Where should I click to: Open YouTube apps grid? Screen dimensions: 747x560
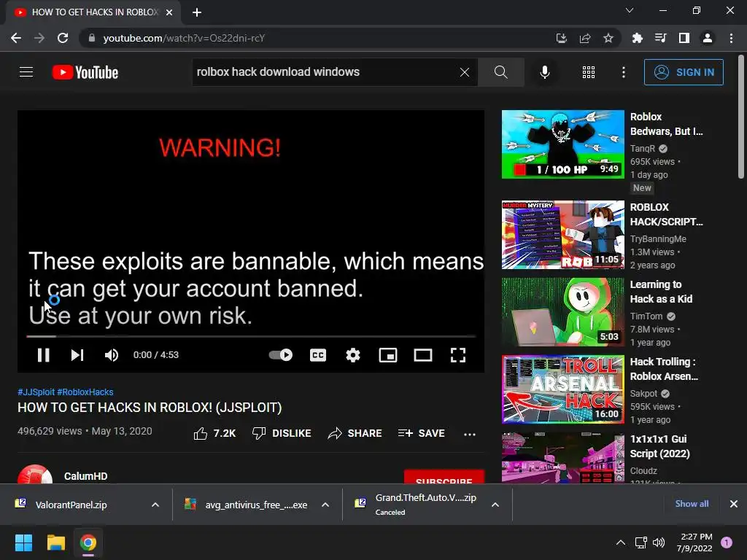pyautogui.click(x=589, y=72)
